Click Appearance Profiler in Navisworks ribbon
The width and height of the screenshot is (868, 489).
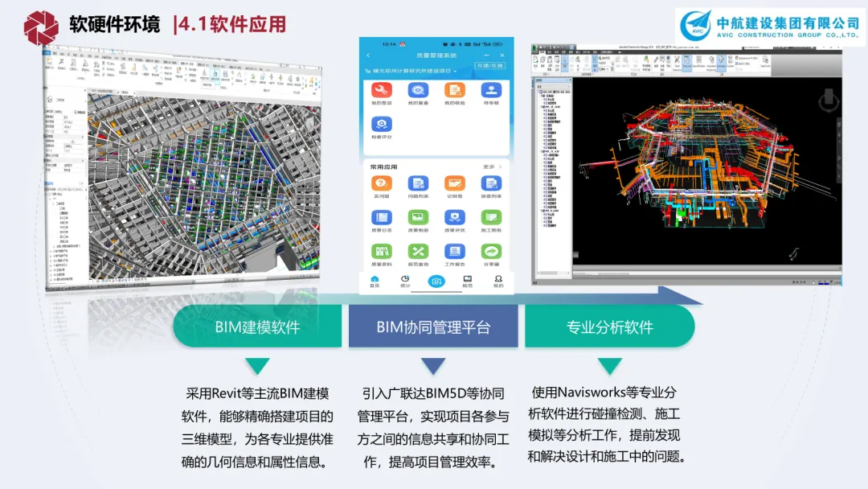[747, 58]
